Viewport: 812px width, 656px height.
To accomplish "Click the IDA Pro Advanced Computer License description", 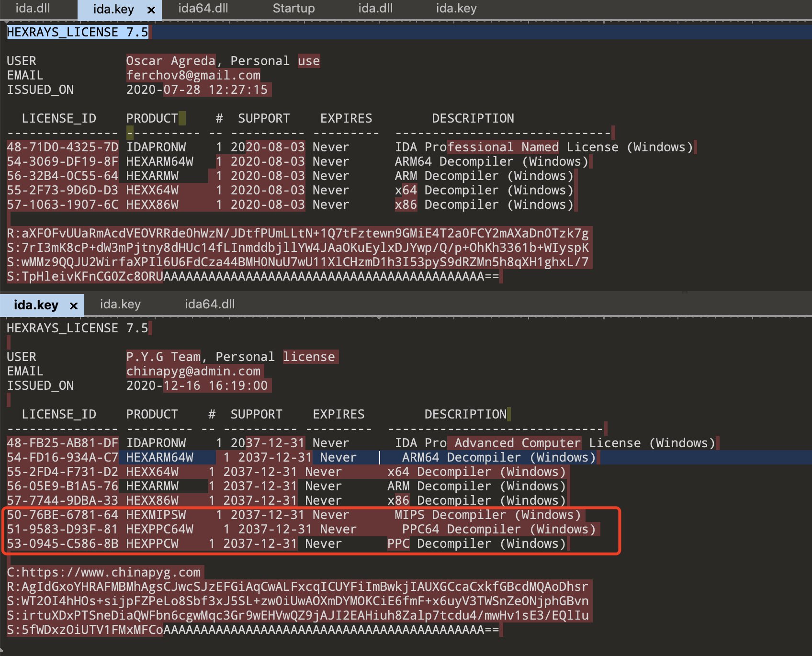I will click(x=555, y=443).
